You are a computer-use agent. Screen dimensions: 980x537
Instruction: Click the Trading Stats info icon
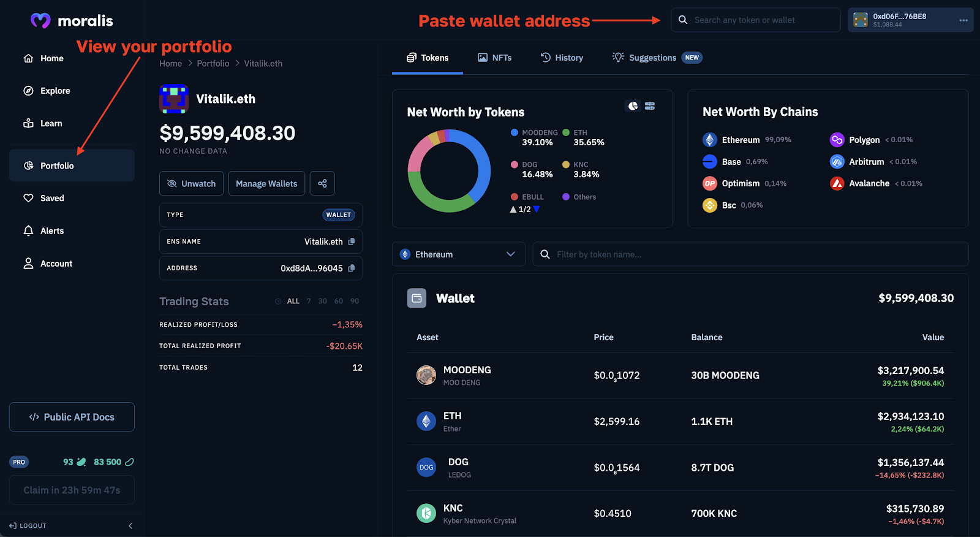click(278, 302)
